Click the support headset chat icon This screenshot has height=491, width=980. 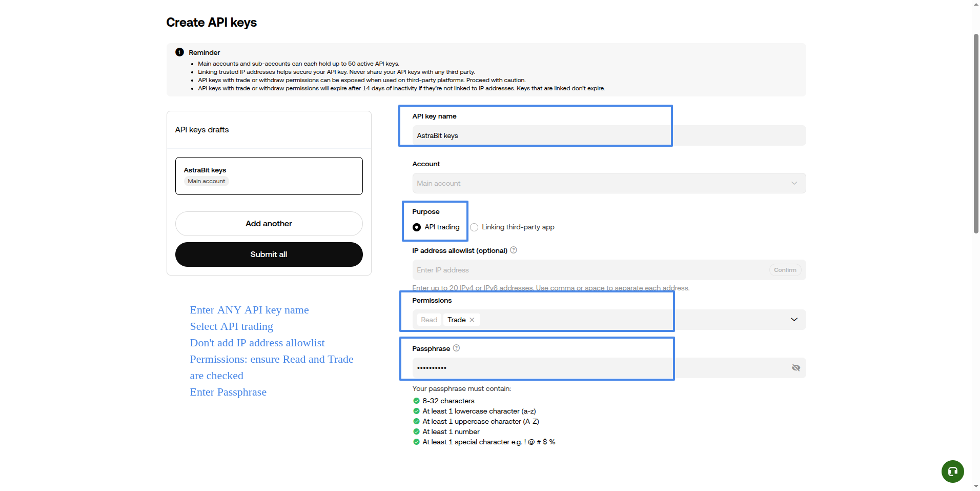coord(952,472)
